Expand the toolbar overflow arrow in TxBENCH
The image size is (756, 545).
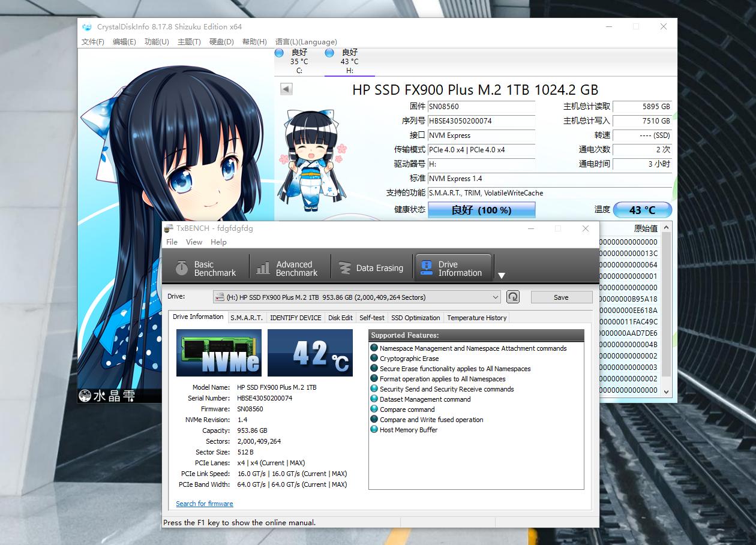[x=501, y=276]
